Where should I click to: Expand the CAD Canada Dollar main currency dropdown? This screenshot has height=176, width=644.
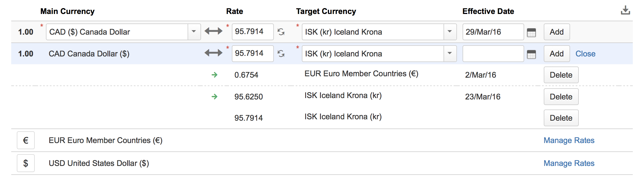[x=194, y=32]
